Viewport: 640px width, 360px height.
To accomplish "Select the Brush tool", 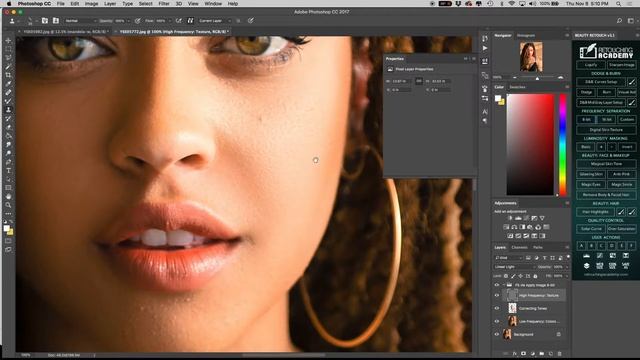I will pyautogui.click(x=8, y=101).
